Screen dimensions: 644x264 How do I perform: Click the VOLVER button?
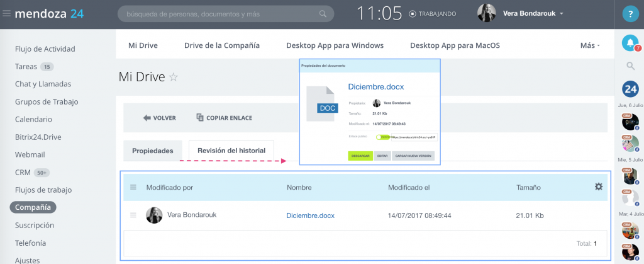click(159, 118)
